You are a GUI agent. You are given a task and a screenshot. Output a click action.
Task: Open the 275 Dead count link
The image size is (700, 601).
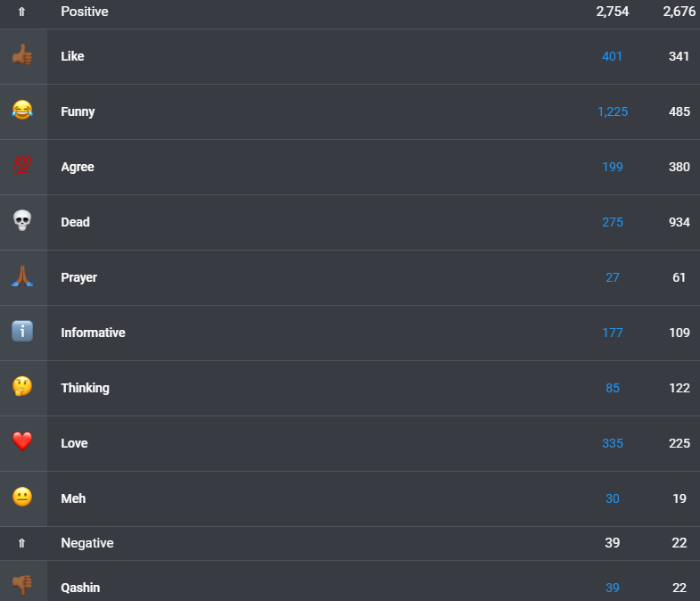pos(613,222)
